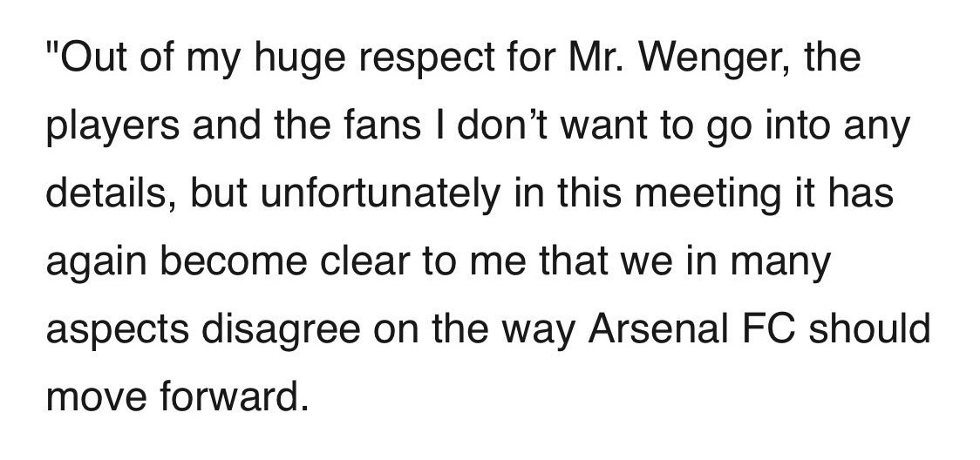Click the word "details," in the text
Image resolution: width=980 pixels, height=460 pixels.
(112, 193)
